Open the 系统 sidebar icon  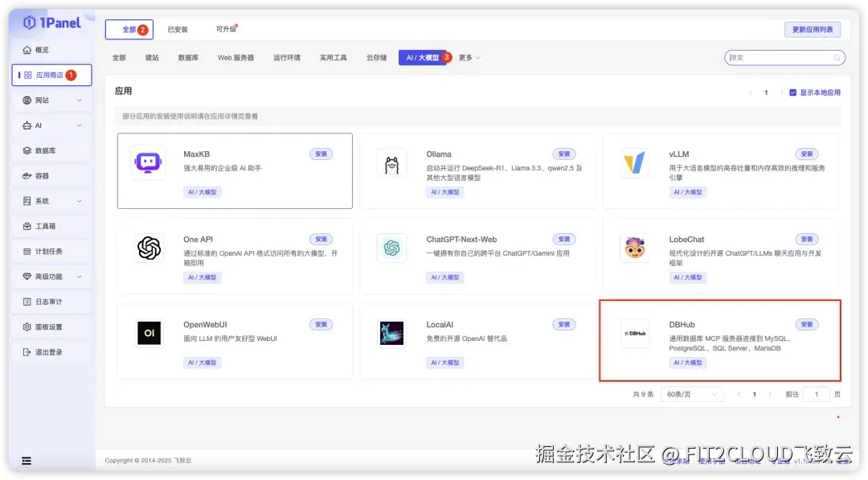point(27,201)
